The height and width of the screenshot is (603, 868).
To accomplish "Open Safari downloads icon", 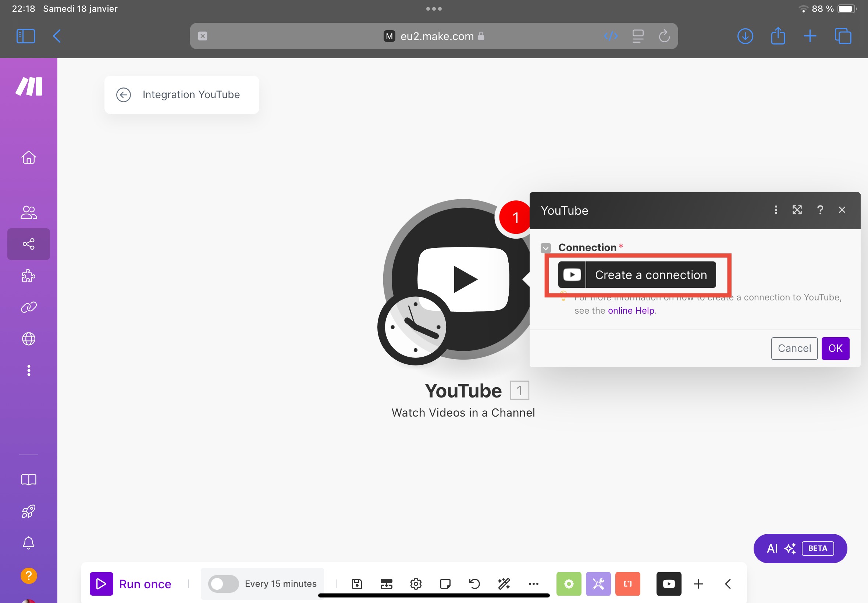I will tap(745, 36).
